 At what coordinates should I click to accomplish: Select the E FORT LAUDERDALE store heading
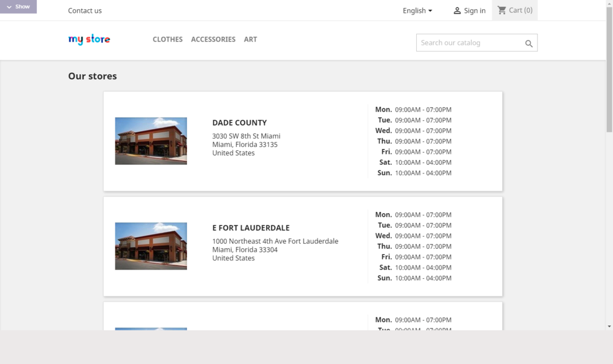251,227
